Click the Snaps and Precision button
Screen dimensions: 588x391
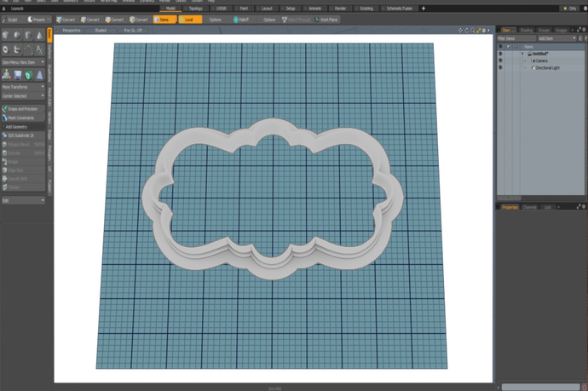[23, 109]
